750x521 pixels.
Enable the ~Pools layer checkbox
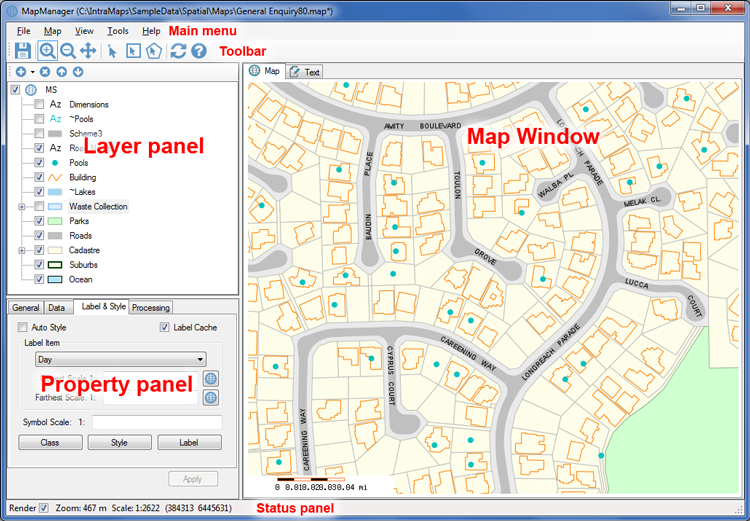39,119
